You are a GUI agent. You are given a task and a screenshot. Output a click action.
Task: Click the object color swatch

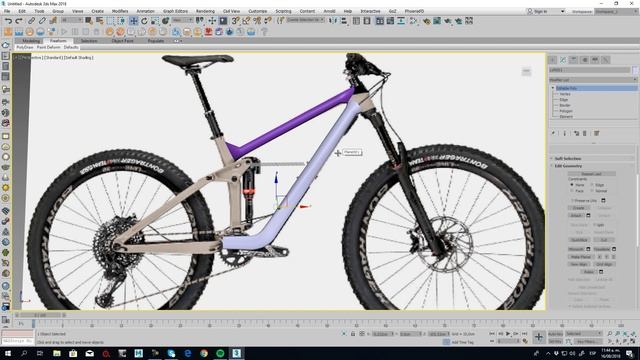(635, 70)
